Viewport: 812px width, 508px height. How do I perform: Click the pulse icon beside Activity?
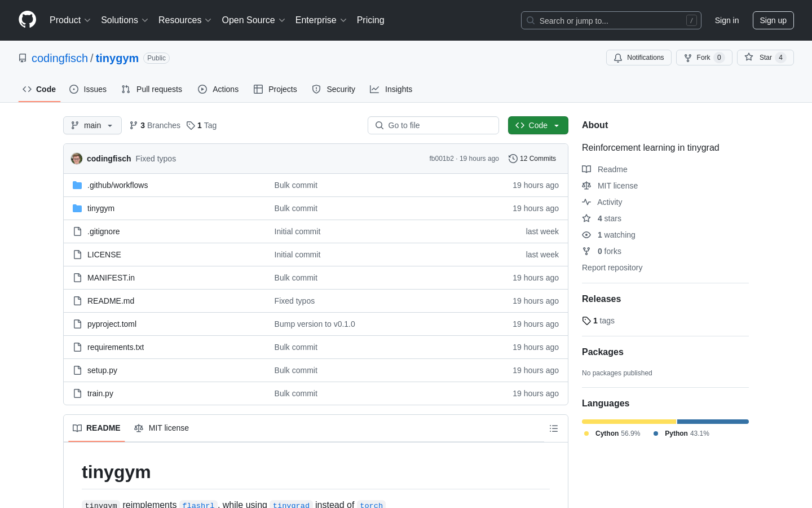click(586, 202)
